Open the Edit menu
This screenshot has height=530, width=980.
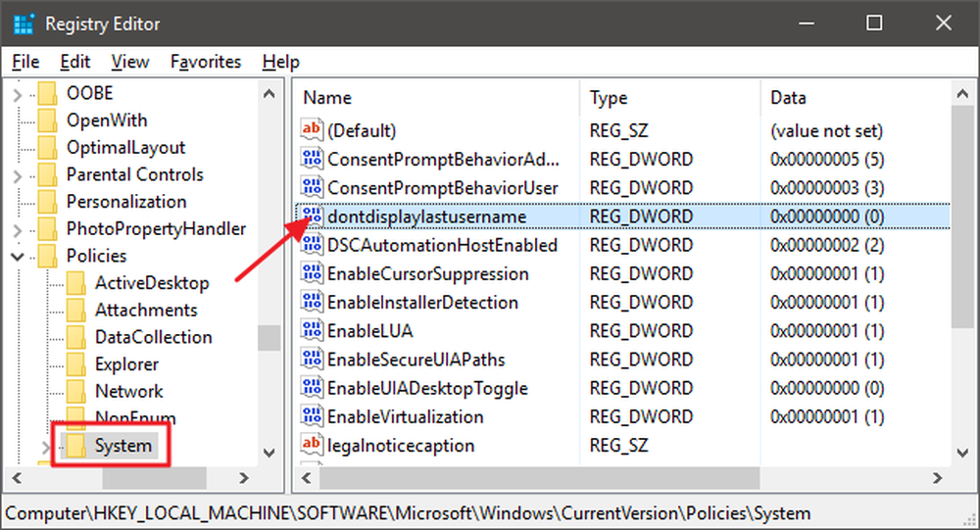point(75,62)
